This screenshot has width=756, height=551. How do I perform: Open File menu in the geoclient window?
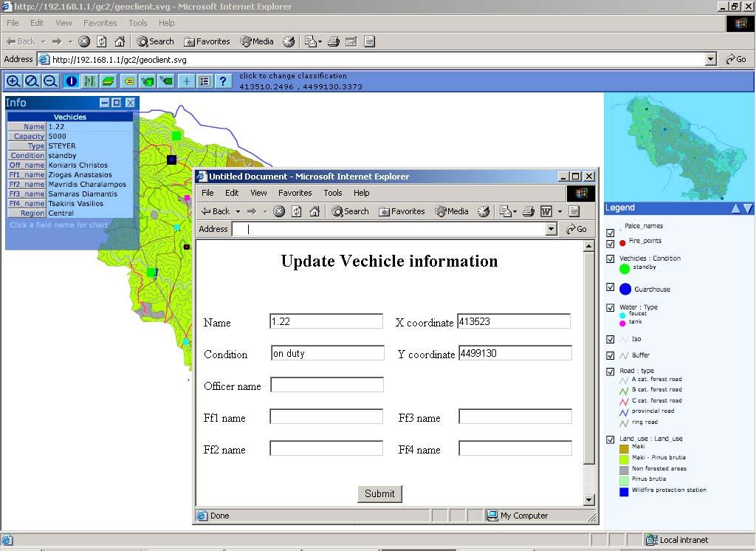[x=13, y=23]
